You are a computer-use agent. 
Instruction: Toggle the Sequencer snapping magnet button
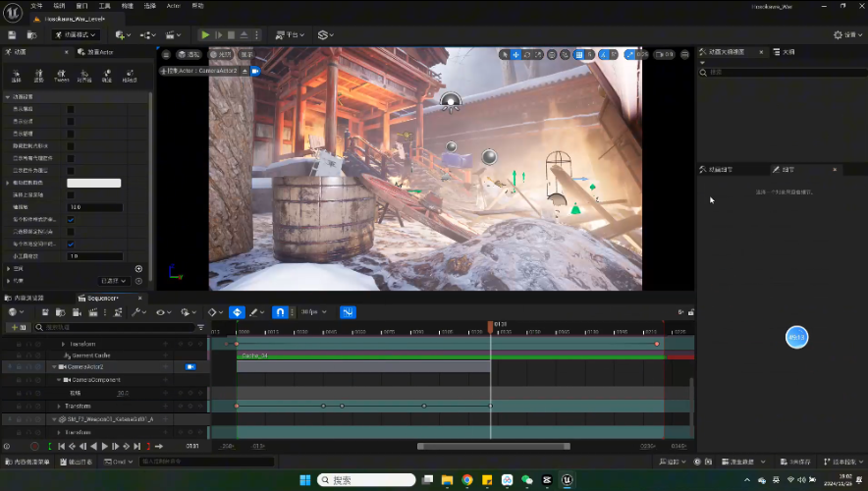[280, 312]
